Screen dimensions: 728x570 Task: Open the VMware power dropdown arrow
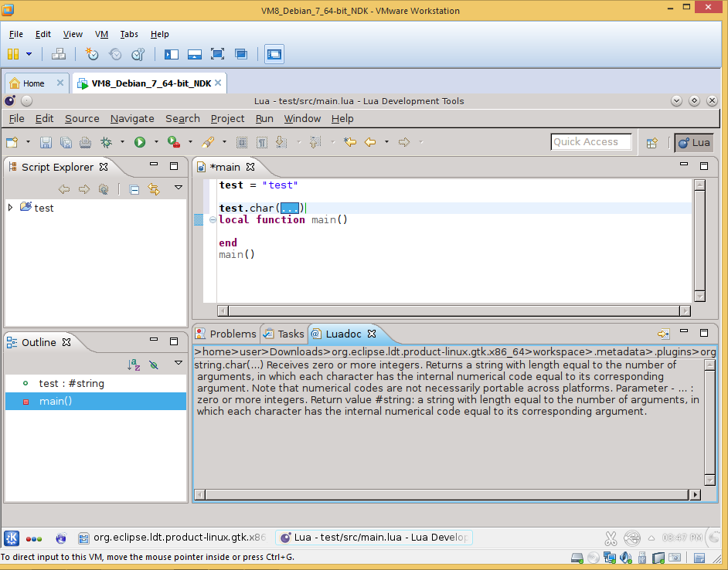pyautogui.click(x=29, y=54)
